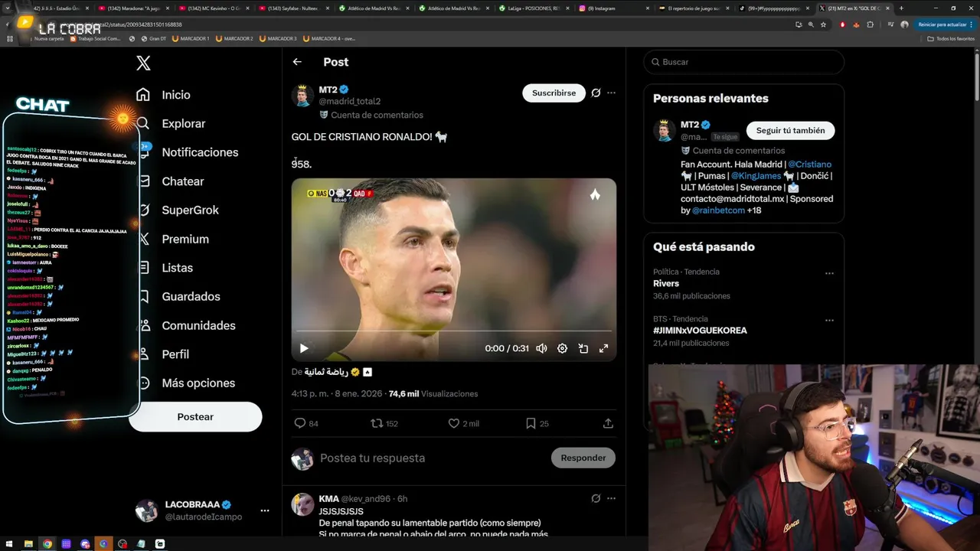Click the Responder button
This screenshot has width=980, height=551.
tap(583, 458)
